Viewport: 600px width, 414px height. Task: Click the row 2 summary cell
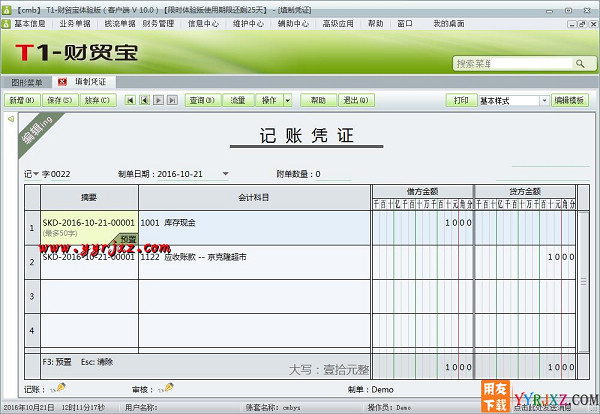(x=89, y=262)
